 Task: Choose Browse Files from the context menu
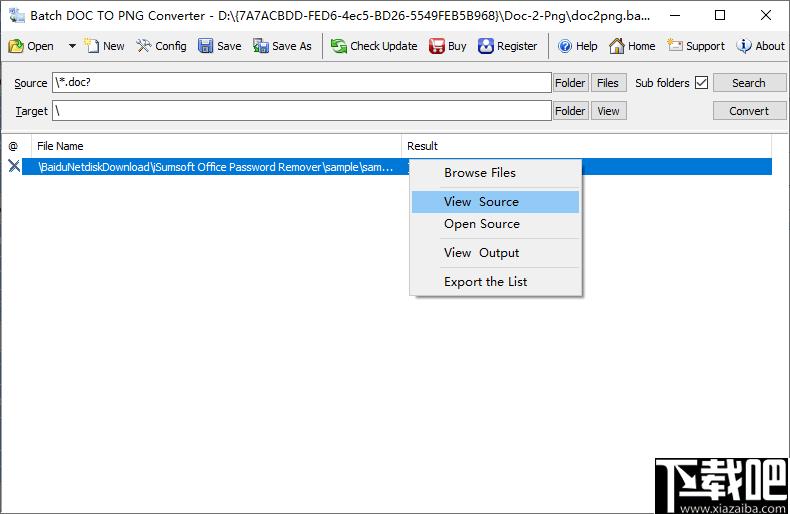(x=495, y=173)
